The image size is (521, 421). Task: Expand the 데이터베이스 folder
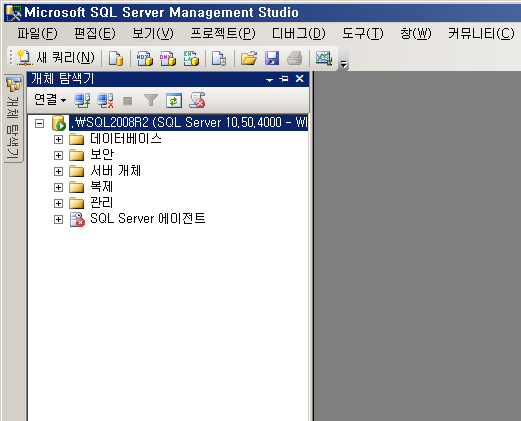point(58,139)
